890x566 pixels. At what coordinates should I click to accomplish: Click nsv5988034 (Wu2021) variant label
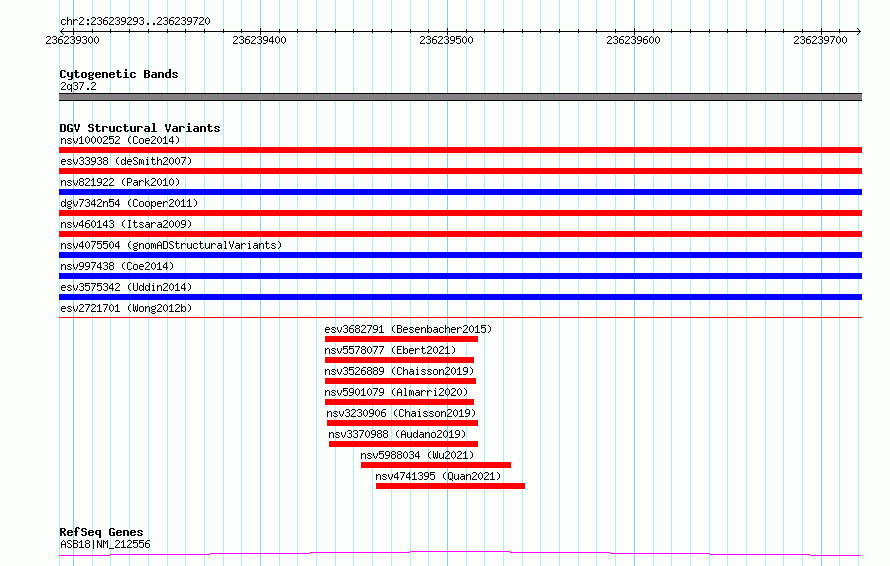tap(417, 455)
